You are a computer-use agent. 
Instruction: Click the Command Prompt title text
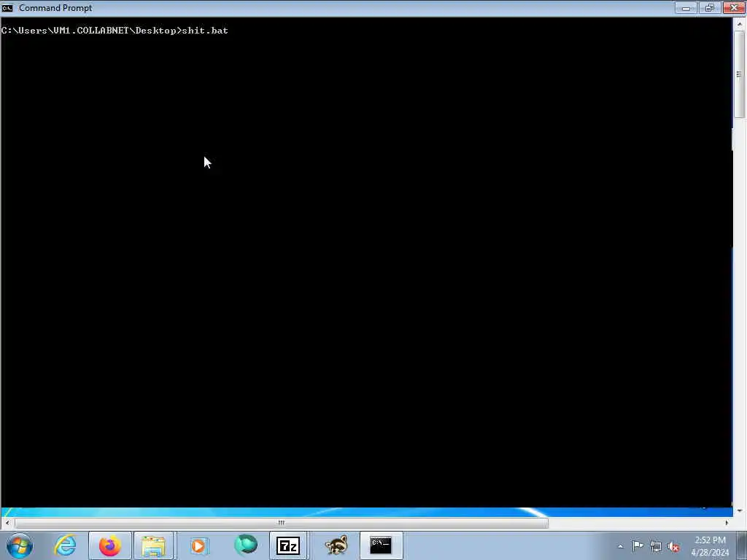click(55, 8)
